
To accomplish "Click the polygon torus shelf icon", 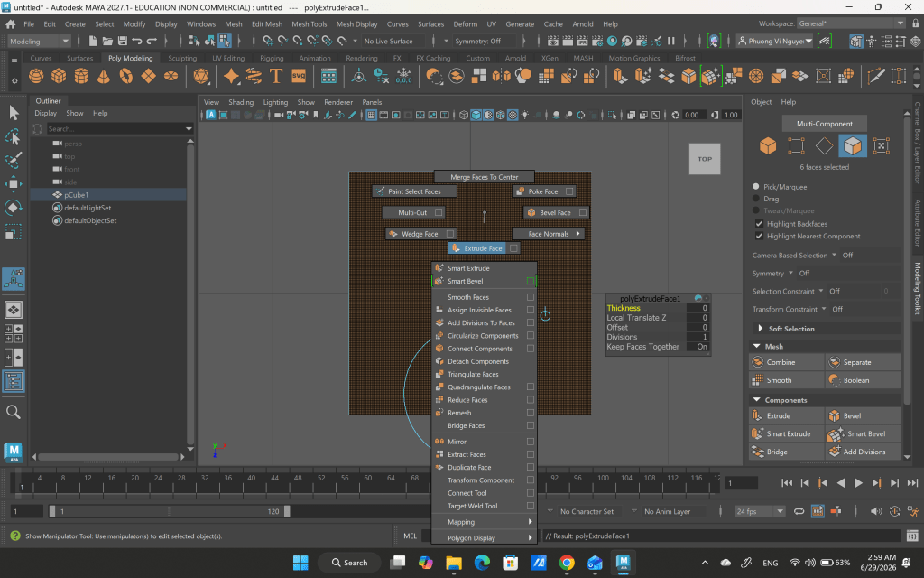I will coord(126,76).
